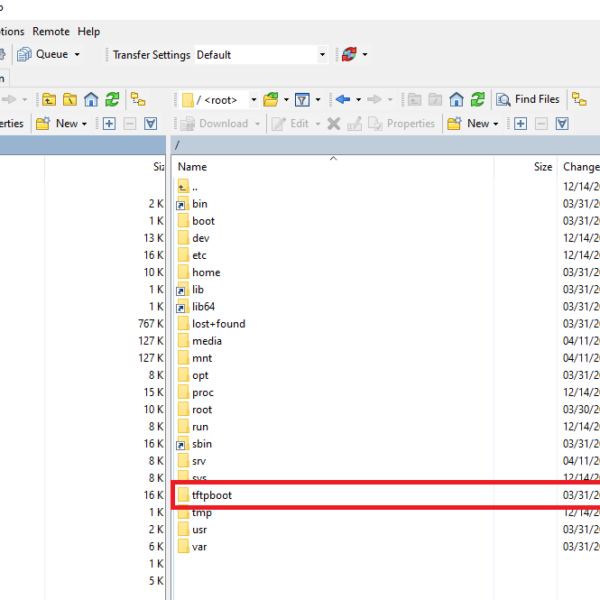The image size is (600, 600).
Task: Click the local panel Refresh icon
Action: click(x=112, y=99)
